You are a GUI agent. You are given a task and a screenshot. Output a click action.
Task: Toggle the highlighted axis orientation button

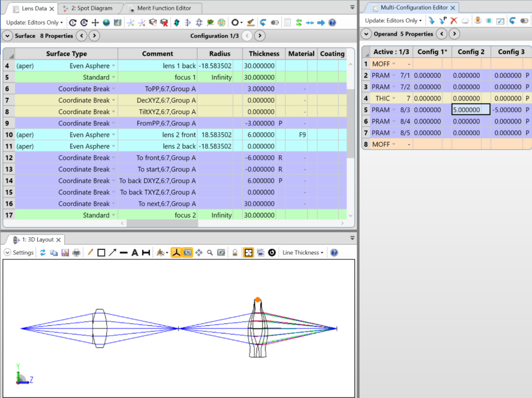click(x=176, y=253)
